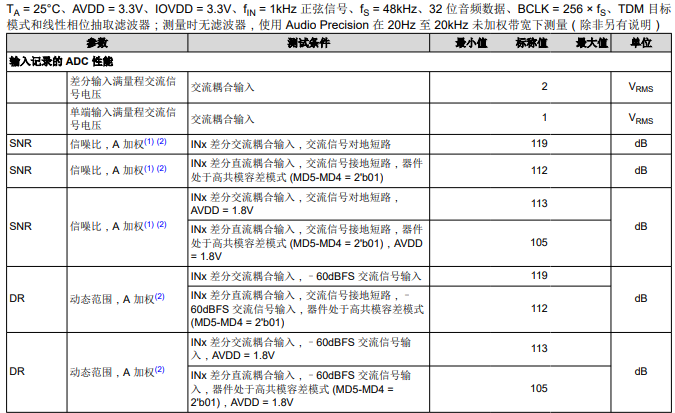675x413 pixels.
Task: Click the 112 value in the SNR row
Action: 539,171
